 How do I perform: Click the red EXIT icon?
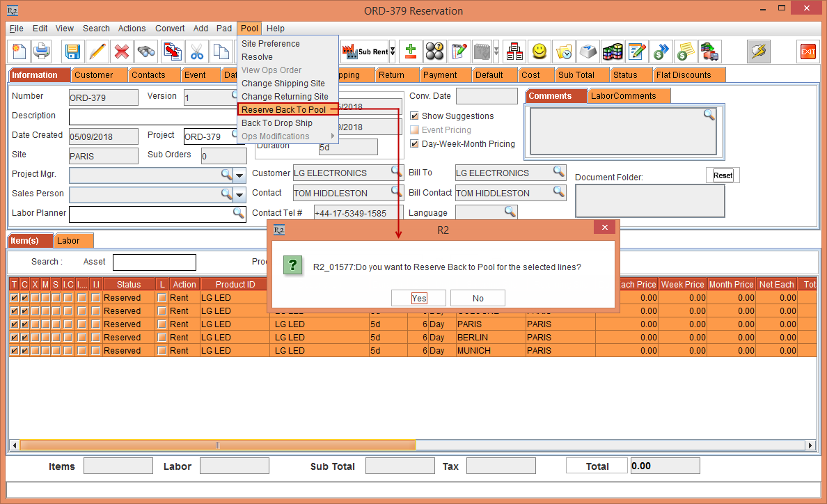[808, 52]
